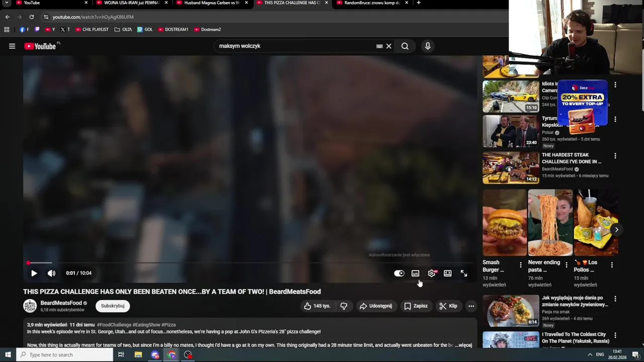Seek along the video progress bar
This screenshot has width=644, height=362.
point(250,262)
